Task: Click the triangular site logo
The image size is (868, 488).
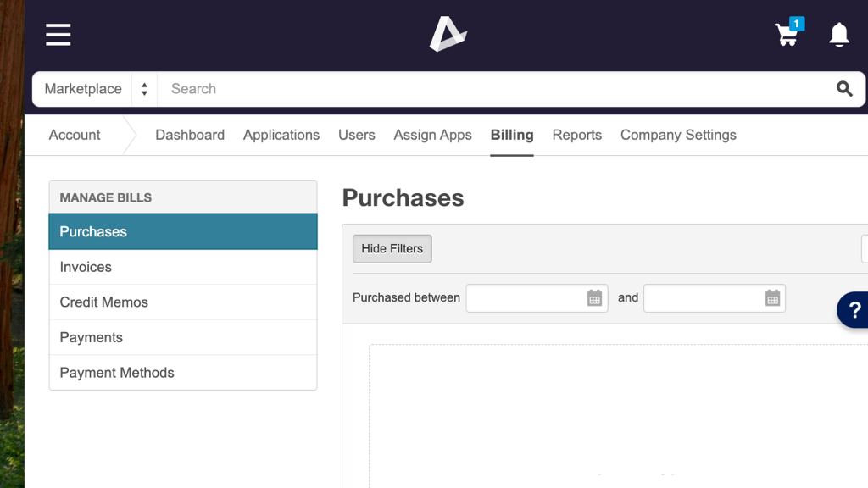Action: click(448, 34)
